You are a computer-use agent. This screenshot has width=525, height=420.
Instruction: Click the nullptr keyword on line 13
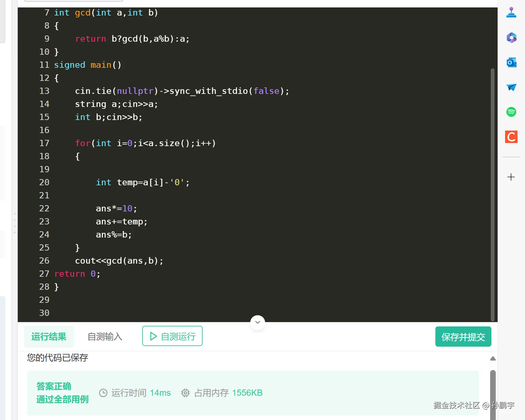pos(135,91)
